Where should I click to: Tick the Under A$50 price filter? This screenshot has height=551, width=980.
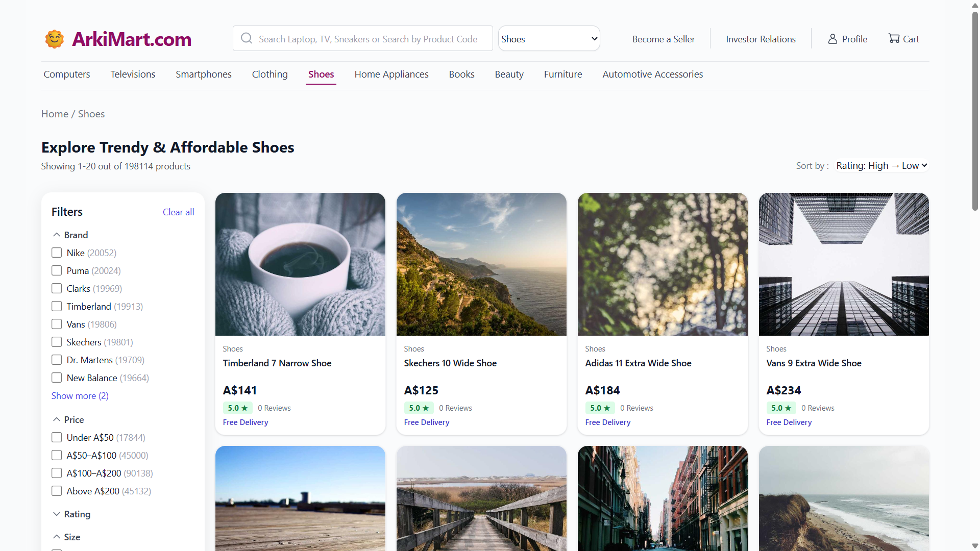[x=57, y=438]
